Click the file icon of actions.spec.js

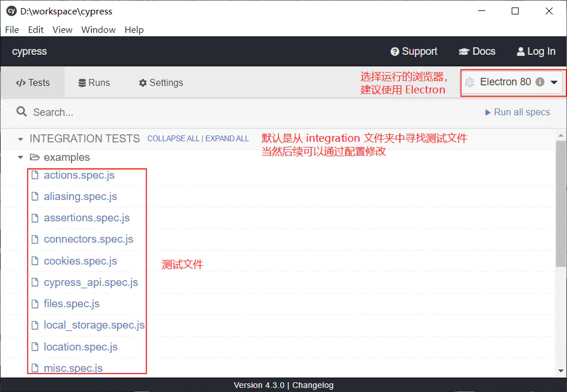point(35,175)
